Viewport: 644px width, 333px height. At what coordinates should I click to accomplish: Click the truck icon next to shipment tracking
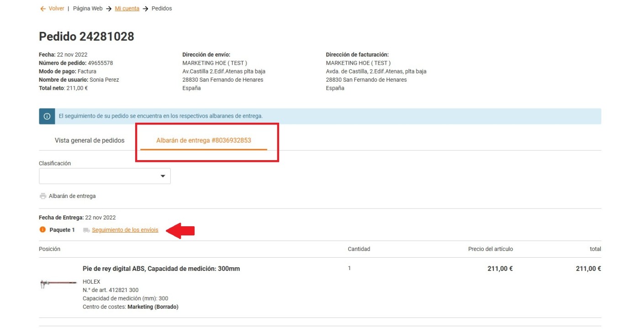pyautogui.click(x=86, y=230)
